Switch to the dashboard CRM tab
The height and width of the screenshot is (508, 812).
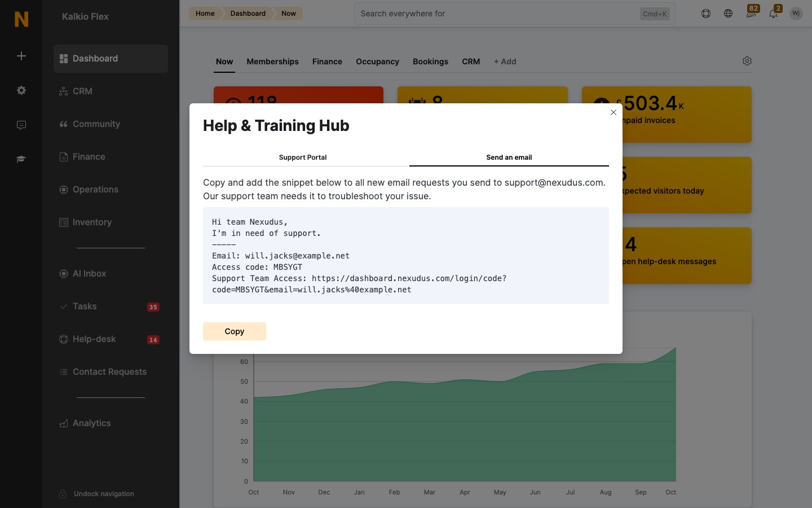471,62
